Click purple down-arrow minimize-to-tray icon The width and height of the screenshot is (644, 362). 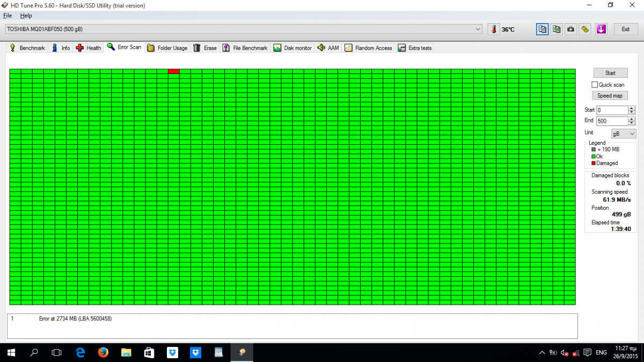click(x=601, y=29)
